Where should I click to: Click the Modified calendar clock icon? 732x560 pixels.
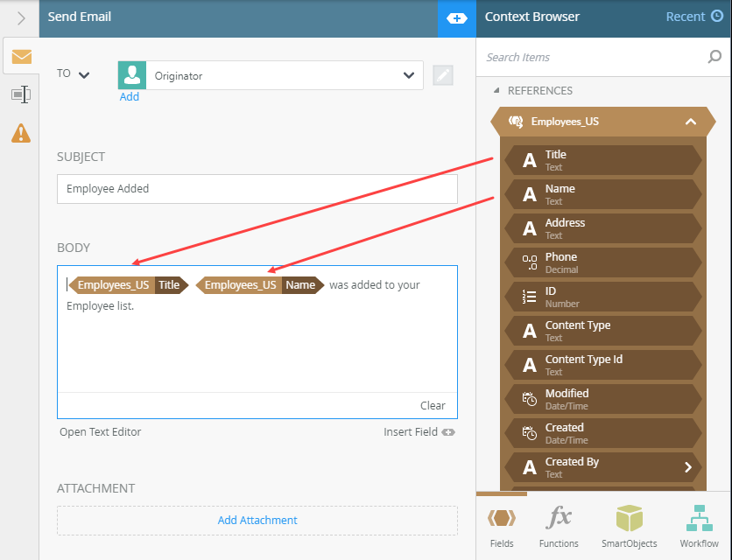tap(530, 399)
